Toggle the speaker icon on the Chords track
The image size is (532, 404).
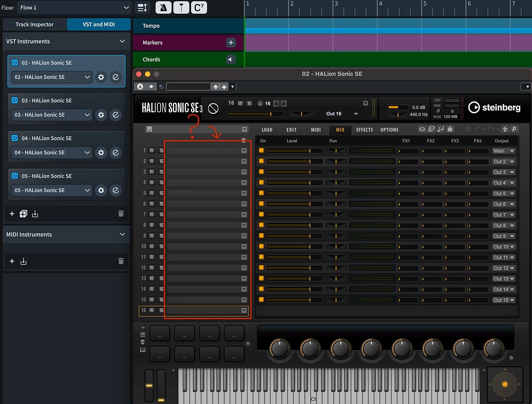(x=230, y=59)
